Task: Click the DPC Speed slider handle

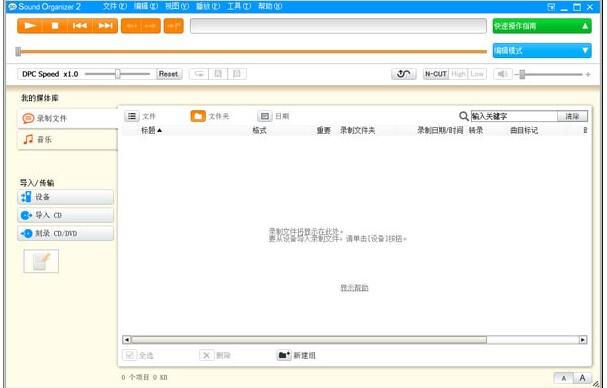Action: pyautogui.click(x=118, y=74)
